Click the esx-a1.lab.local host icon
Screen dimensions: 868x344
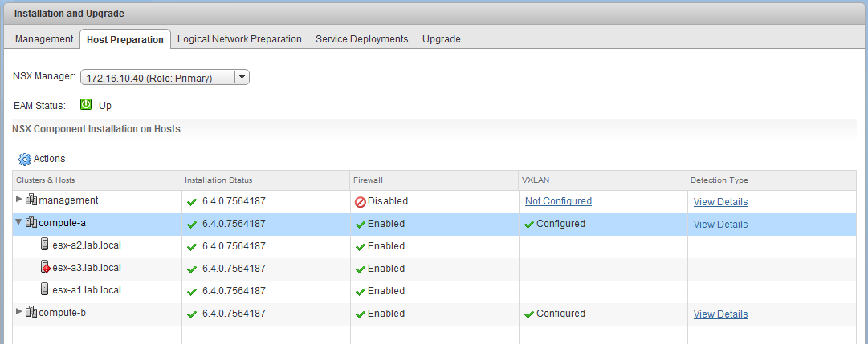tap(46, 290)
